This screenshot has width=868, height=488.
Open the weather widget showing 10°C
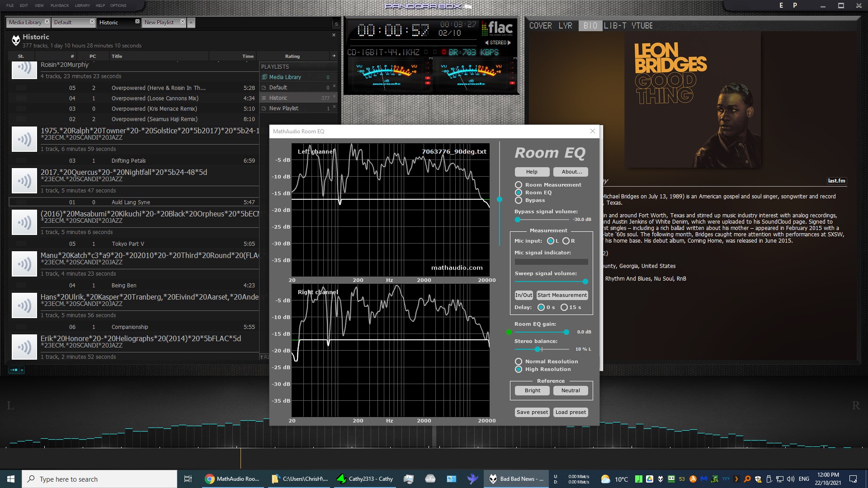pos(614,479)
